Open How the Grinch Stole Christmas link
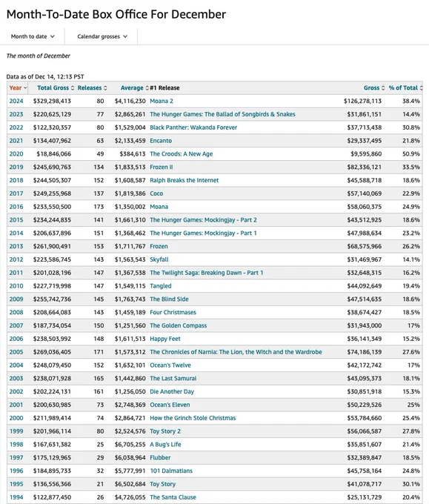 [193, 418]
